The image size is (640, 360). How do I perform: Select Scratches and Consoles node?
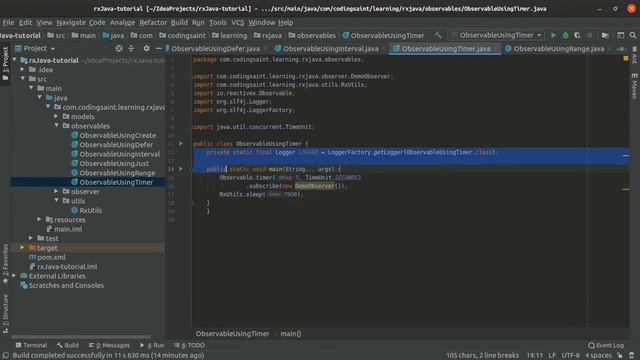click(66, 285)
